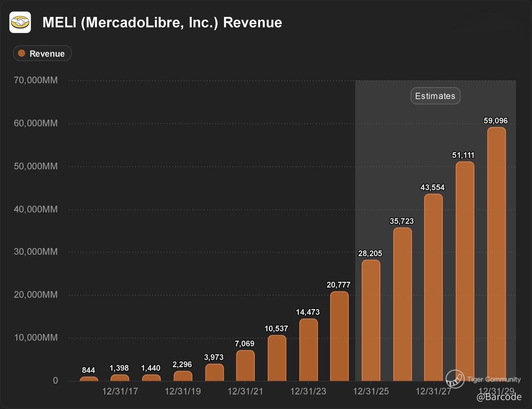
Task: Select the bar with value 3,973
Action: tap(214, 372)
